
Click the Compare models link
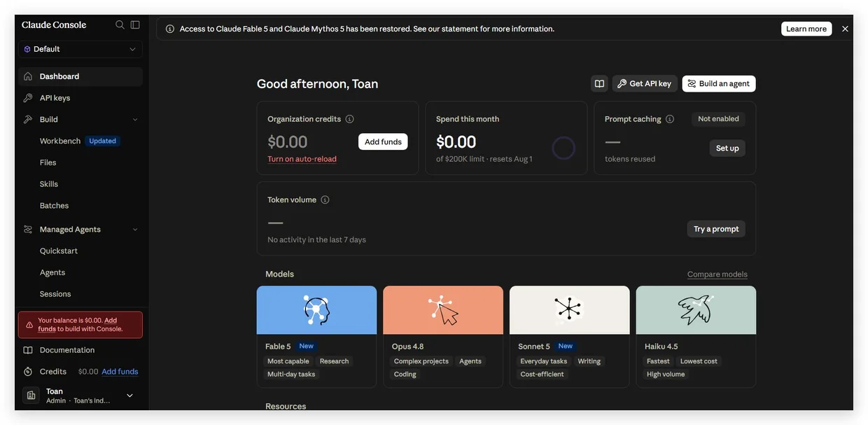click(x=717, y=274)
